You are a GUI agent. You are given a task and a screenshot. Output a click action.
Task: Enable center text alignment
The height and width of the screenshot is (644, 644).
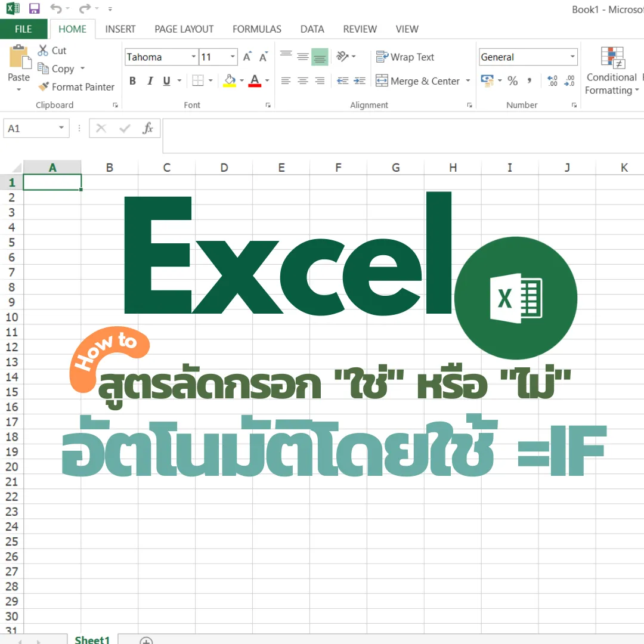[x=303, y=80]
